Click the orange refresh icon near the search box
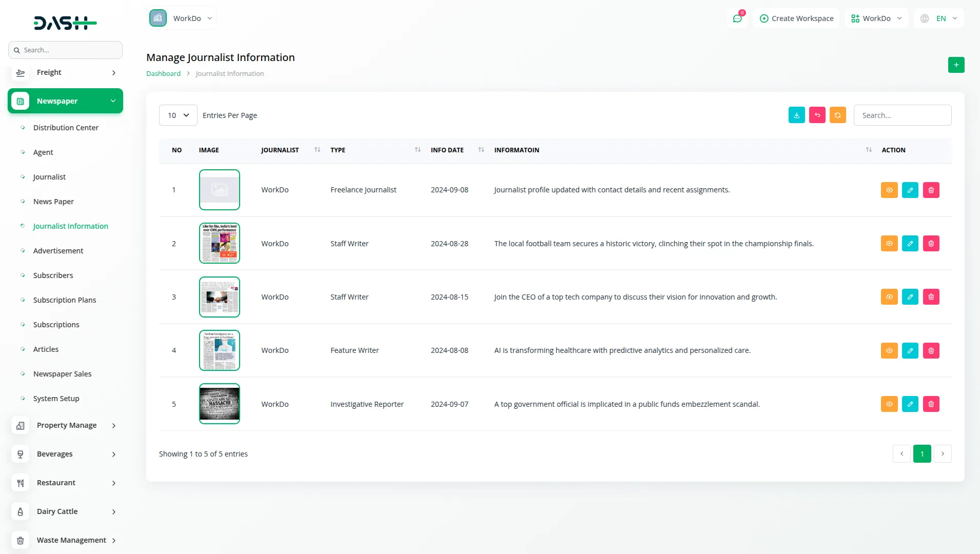Image resolution: width=980 pixels, height=554 pixels. (838, 115)
